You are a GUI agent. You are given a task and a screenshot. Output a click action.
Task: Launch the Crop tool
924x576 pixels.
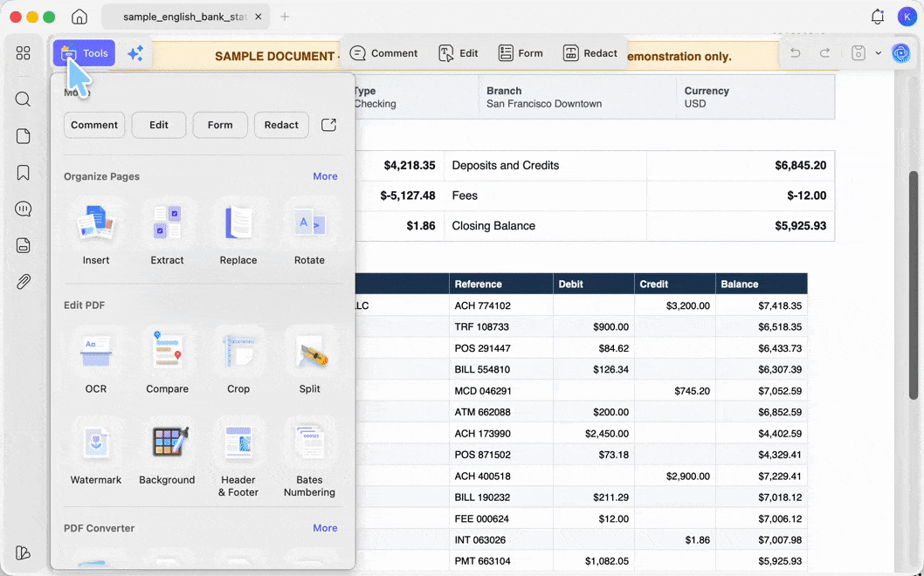tap(238, 361)
